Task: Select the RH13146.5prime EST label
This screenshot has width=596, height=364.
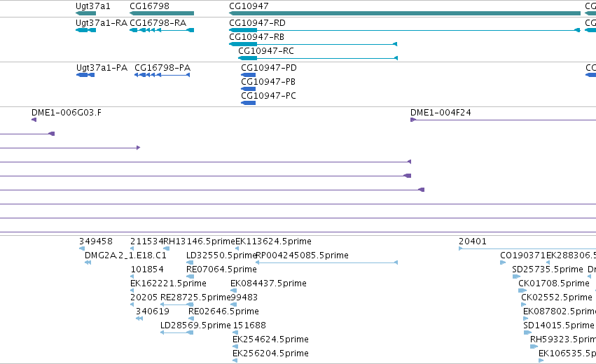Action: pos(200,241)
